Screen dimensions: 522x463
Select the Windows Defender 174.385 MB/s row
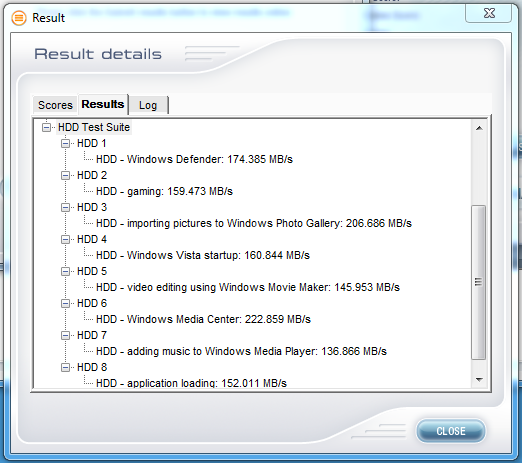tap(194, 159)
